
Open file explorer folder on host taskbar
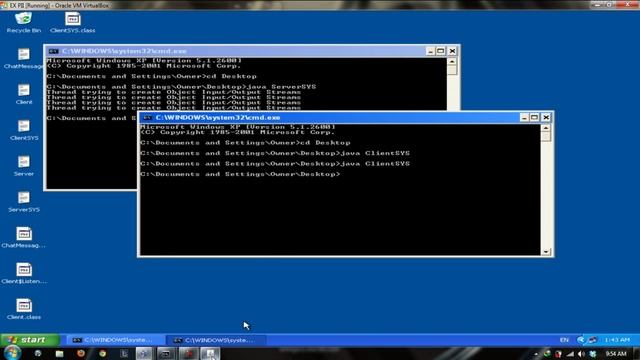(x=59, y=353)
